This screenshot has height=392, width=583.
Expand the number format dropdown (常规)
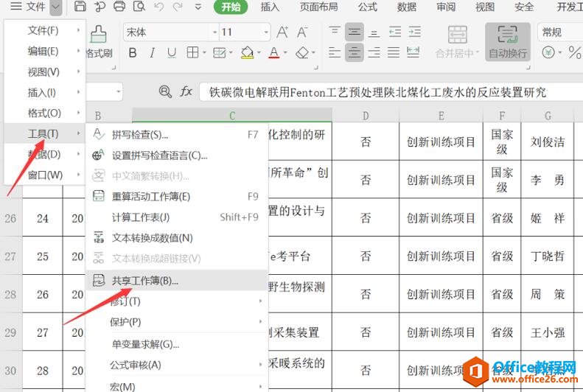pos(562,32)
